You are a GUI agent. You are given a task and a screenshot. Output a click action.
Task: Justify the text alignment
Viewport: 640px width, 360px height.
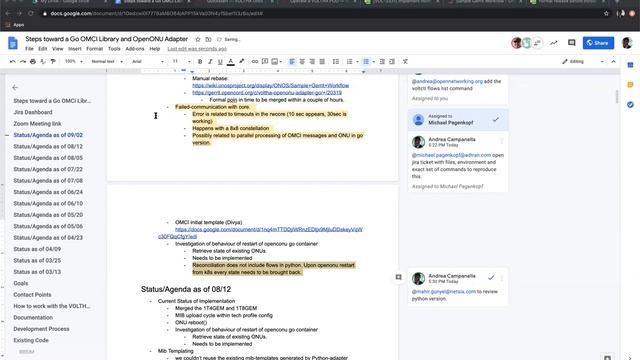coord(322,62)
